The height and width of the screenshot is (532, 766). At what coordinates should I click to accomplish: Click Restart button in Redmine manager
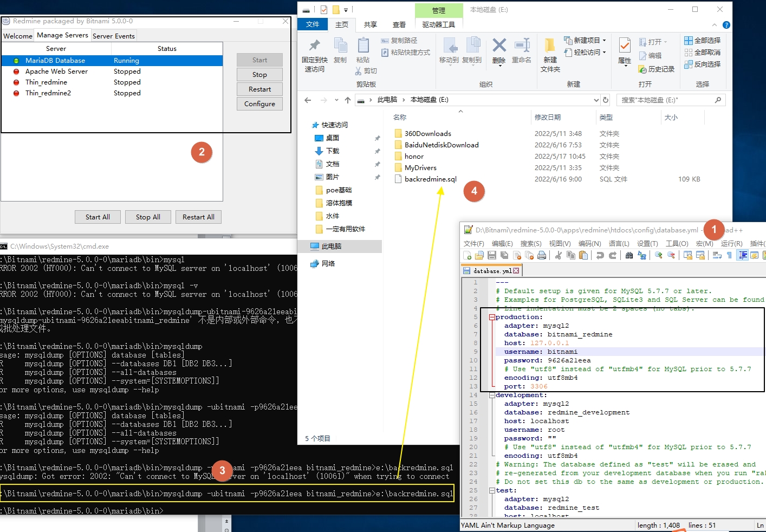(259, 89)
